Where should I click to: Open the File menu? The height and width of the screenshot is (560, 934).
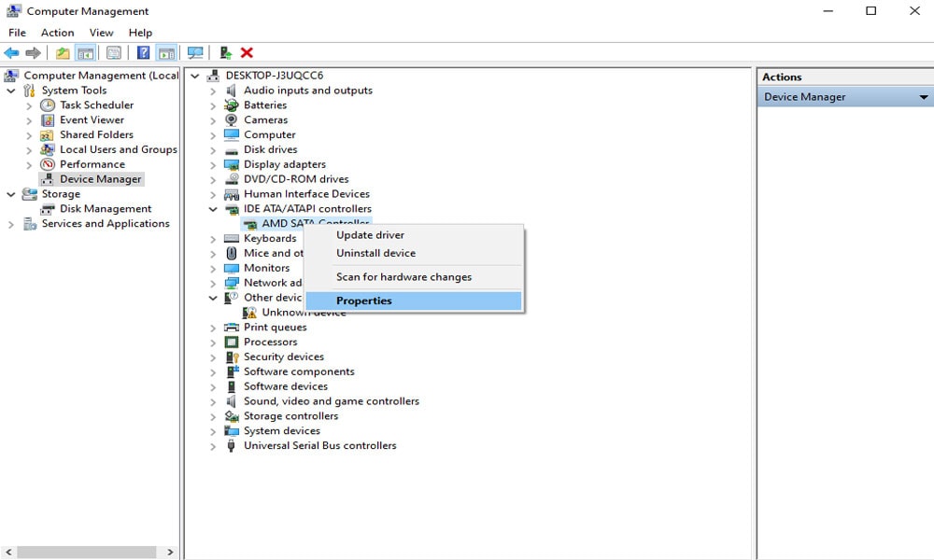17,33
